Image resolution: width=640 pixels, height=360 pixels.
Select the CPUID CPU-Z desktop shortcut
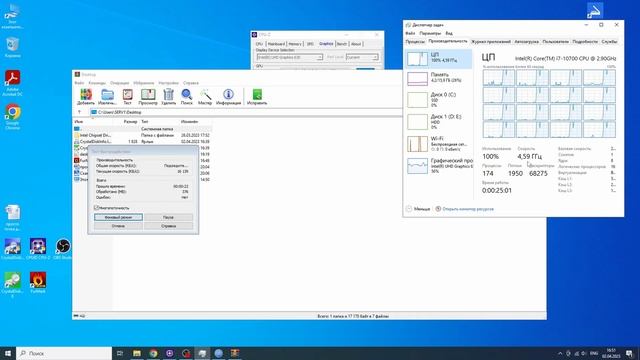38,249
